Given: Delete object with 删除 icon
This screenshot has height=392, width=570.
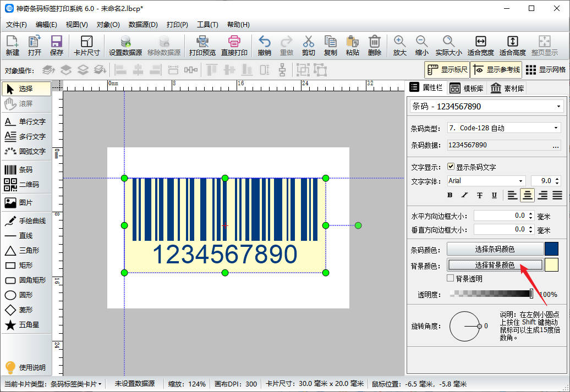Looking at the screenshot, I should click(x=375, y=46).
